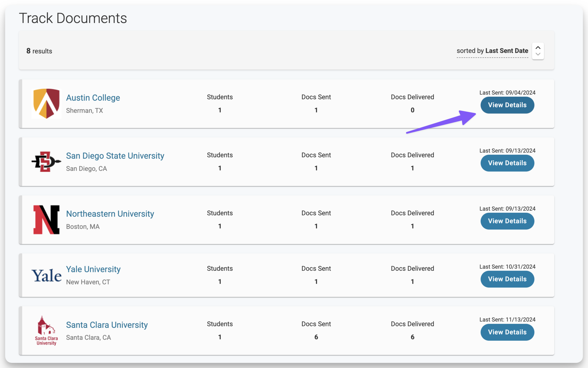Open the Austin College link

pos(93,98)
